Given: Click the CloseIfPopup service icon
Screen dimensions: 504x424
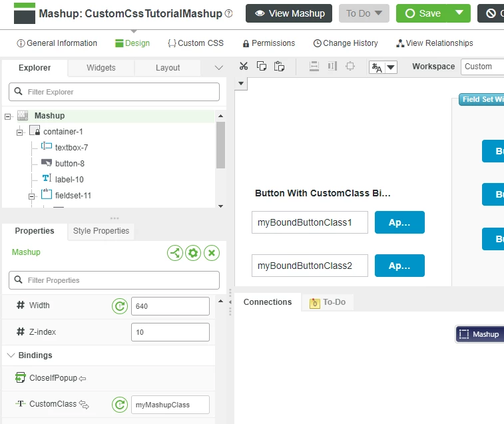Looking at the screenshot, I should [20, 377].
